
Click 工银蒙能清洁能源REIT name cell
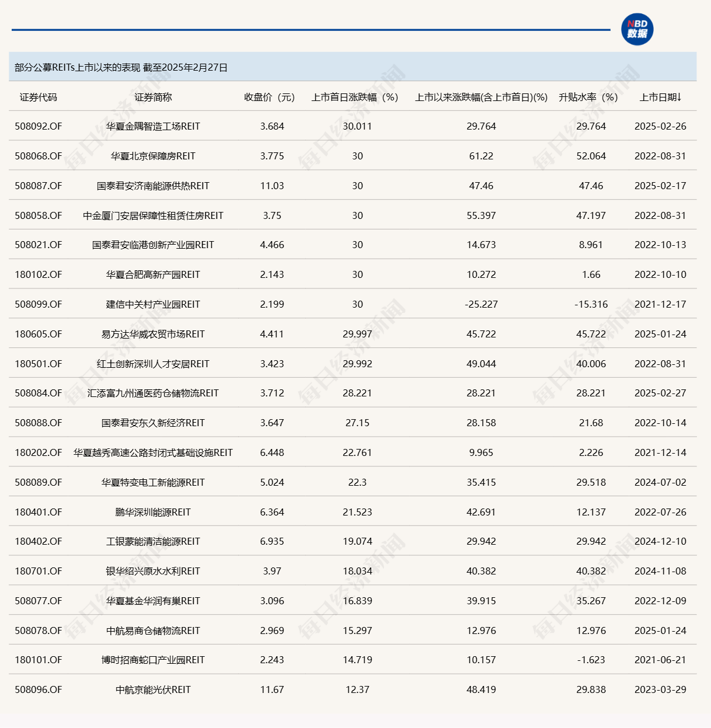pyautogui.click(x=153, y=541)
